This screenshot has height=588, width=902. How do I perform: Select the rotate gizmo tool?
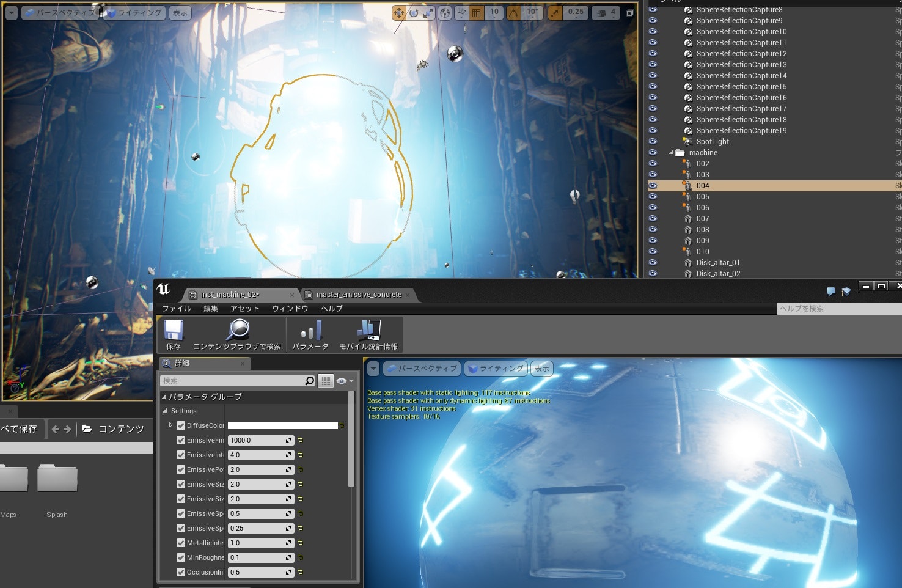pyautogui.click(x=414, y=13)
